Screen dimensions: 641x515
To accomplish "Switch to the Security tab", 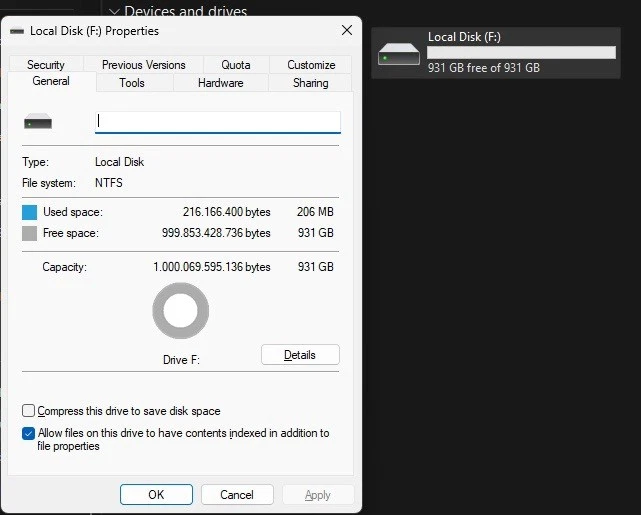I will [x=46, y=65].
